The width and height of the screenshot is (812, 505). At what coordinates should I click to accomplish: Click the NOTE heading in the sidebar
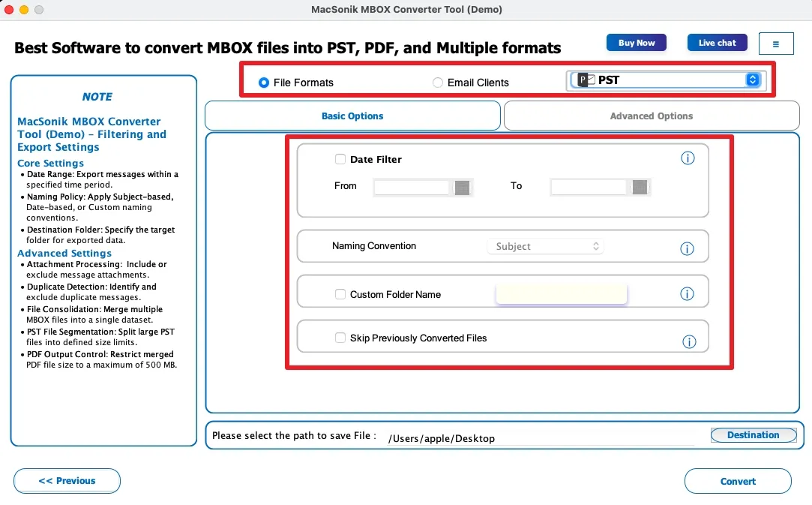point(97,97)
